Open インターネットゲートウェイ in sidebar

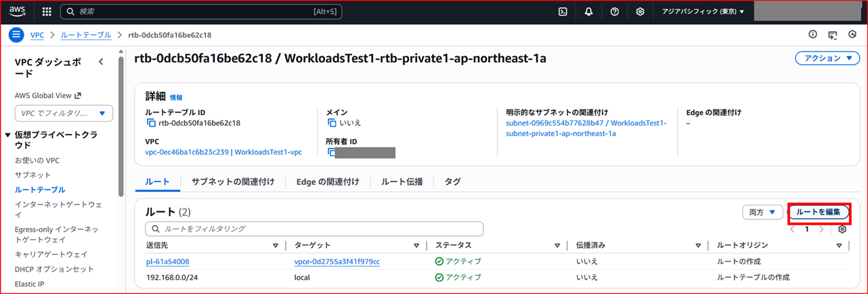58,209
